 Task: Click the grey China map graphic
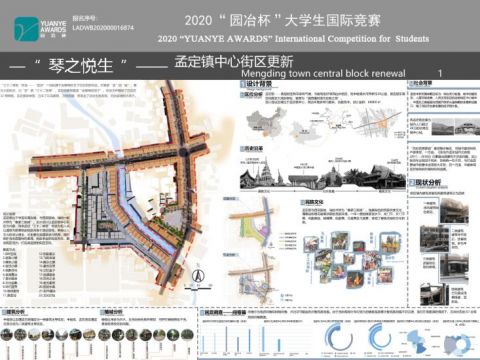tap(265, 123)
